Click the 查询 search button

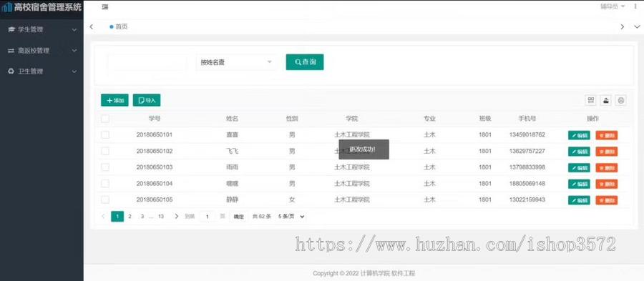coord(305,62)
